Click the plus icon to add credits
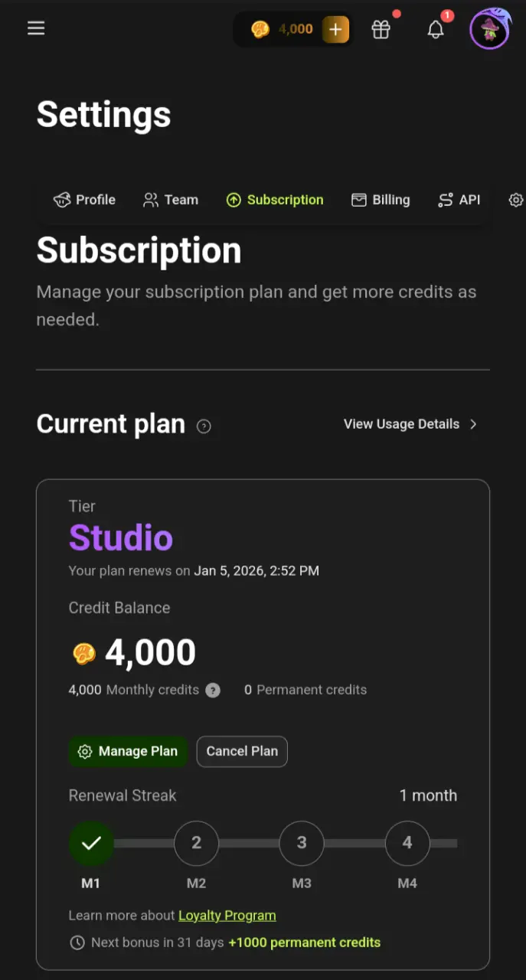This screenshot has height=980, width=526. [x=335, y=29]
